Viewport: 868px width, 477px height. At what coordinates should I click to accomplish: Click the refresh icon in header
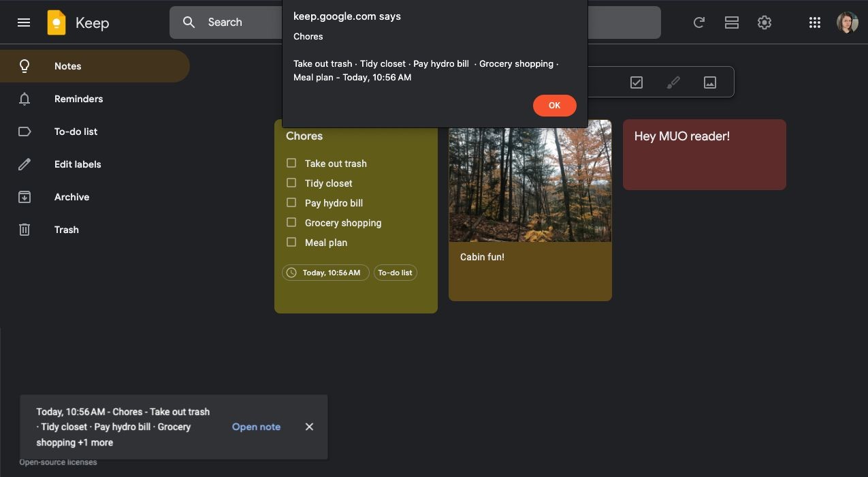click(698, 22)
